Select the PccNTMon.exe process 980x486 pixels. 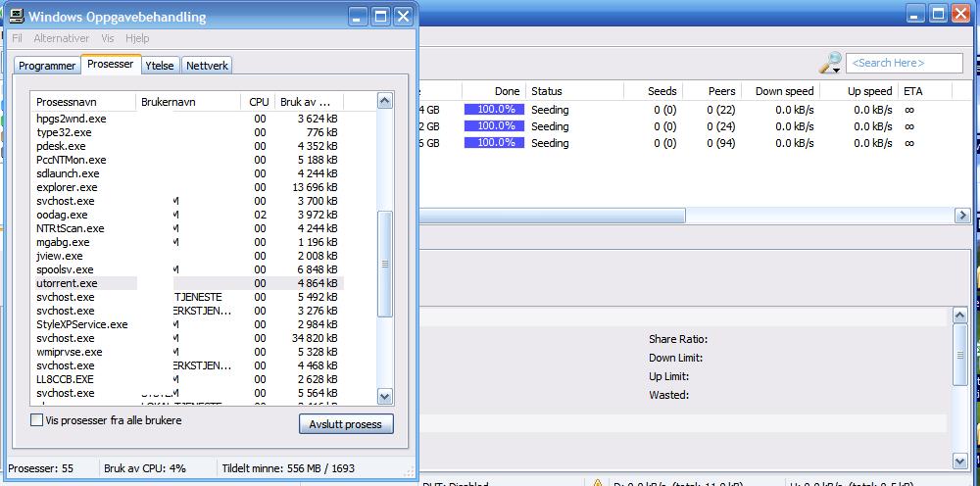pos(187,160)
